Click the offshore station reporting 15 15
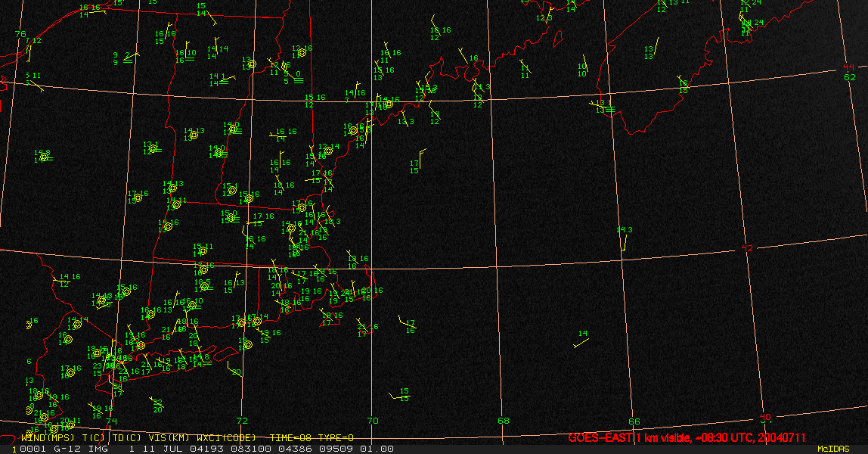Viewport: 868px width, 454px height. (401, 394)
